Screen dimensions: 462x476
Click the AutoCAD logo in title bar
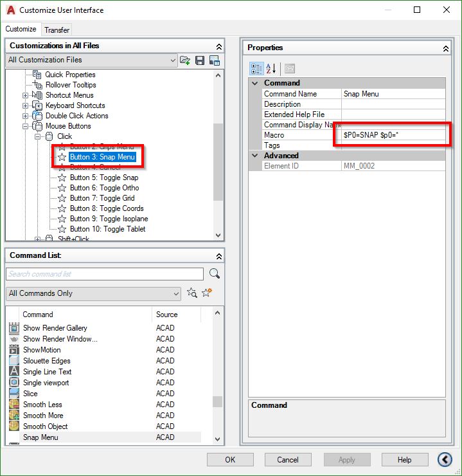click(x=11, y=10)
